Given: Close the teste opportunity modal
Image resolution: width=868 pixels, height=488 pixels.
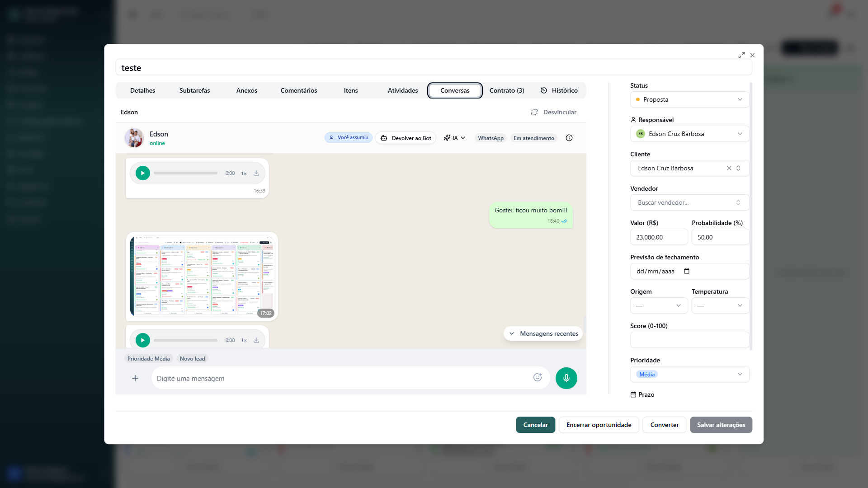Looking at the screenshot, I should pos(752,55).
